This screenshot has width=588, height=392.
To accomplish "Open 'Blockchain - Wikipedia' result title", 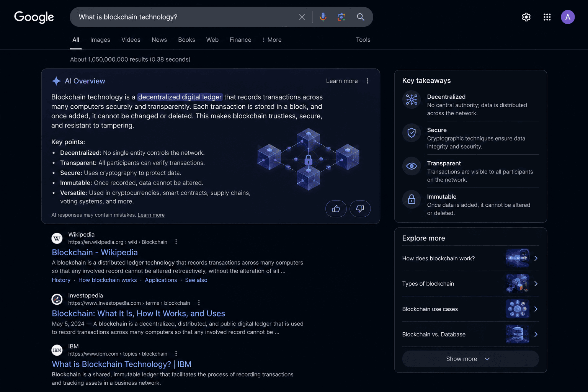I will [x=95, y=252].
